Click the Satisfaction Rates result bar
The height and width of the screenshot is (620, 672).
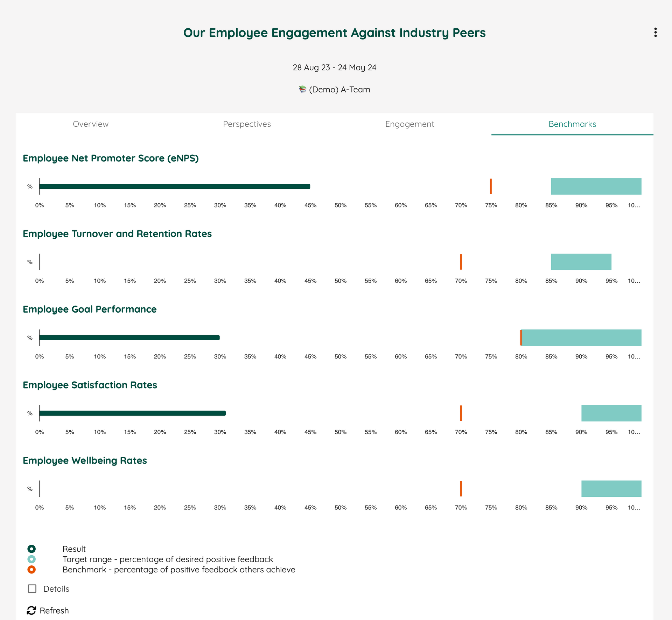point(132,413)
